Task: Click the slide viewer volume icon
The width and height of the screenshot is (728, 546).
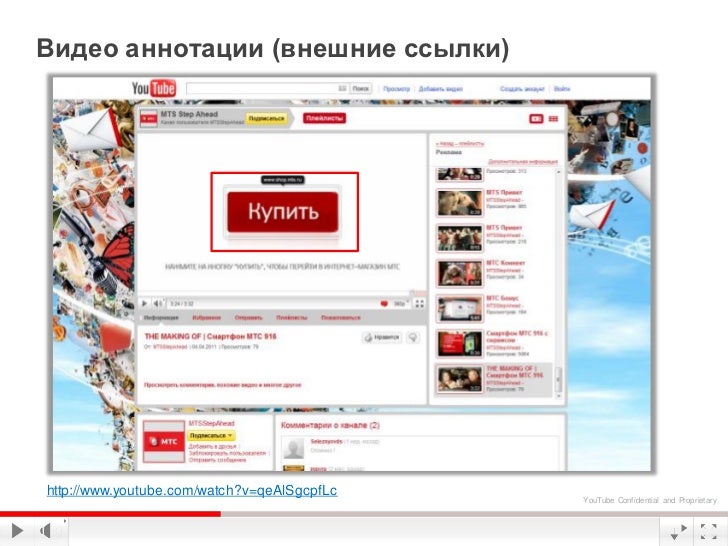Action: pyautogui.click(x=46, y=530)
